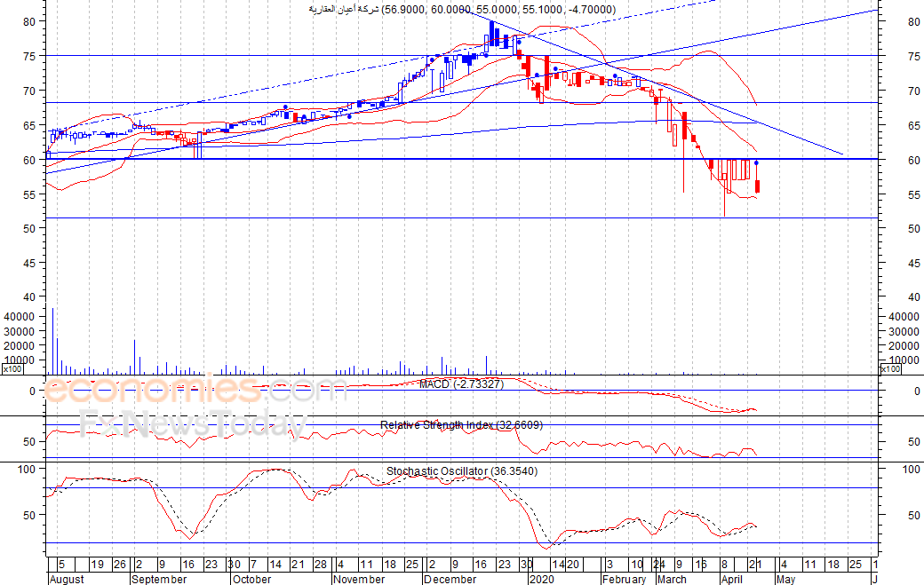Viewport: 924px width, 585px height.
Task: Click the 75 price level on right axis
Action: (x=913, y=57)
